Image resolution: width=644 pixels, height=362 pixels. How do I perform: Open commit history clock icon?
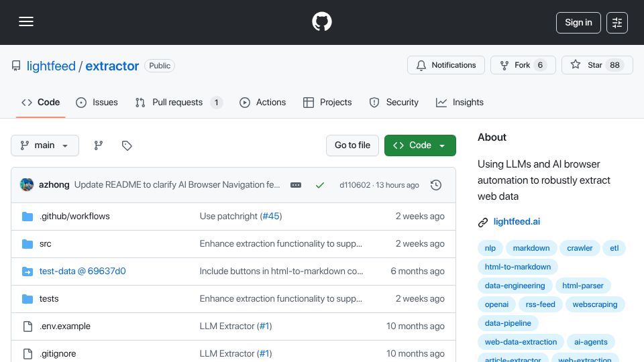coord(436,185)
